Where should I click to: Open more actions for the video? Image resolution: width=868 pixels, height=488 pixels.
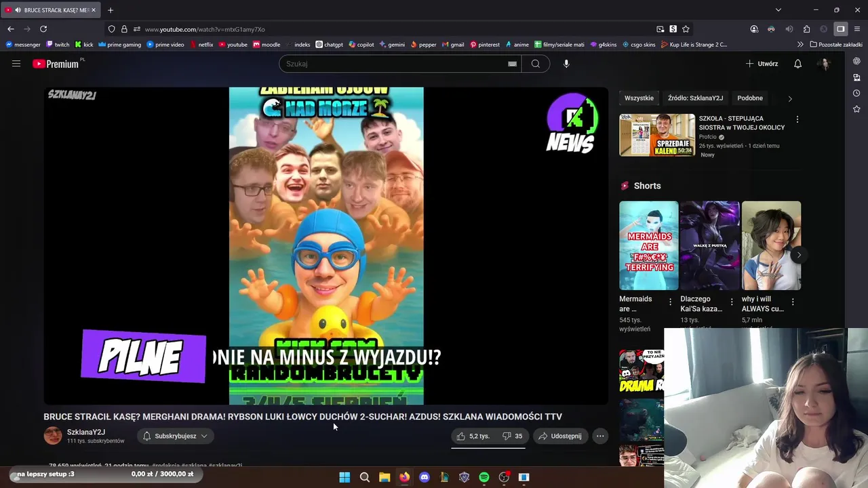pos(600,436)
